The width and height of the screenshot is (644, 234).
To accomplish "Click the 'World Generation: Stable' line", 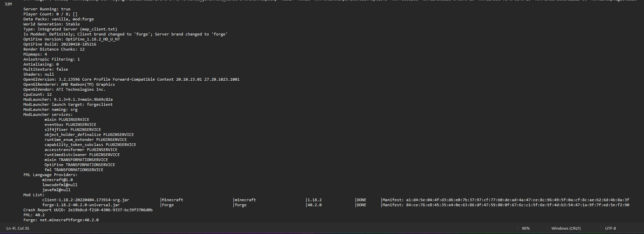I will (52, 24).
